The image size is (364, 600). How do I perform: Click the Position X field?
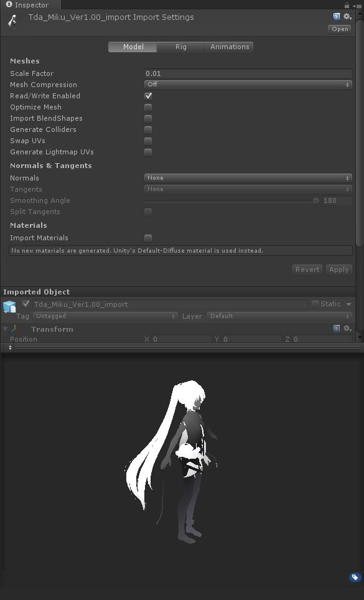coord(182,339)
